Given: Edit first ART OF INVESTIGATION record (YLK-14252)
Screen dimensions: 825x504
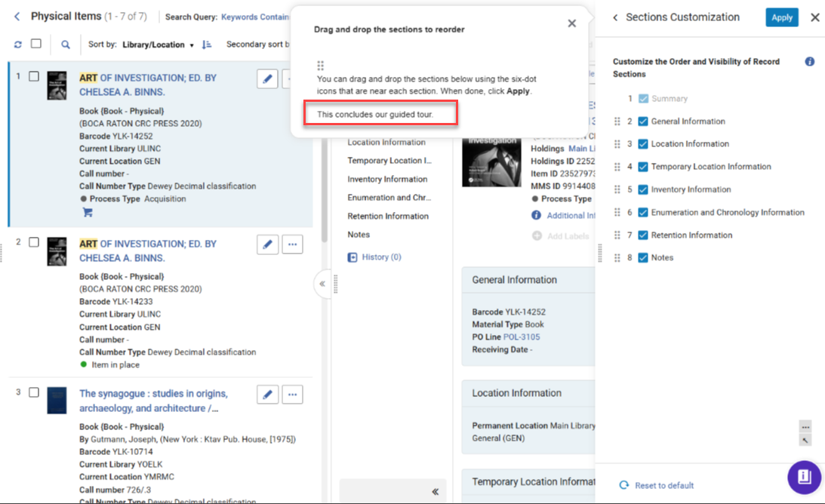Looking at the screenshot, I should point(267,79).
